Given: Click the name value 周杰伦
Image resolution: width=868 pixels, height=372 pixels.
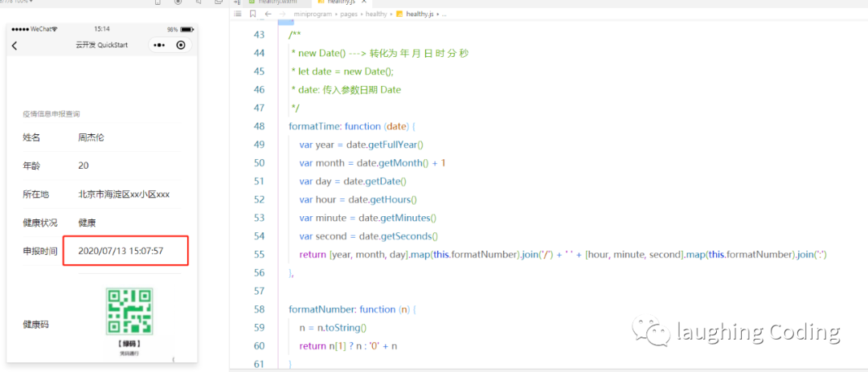Looking at the screenshot, I should 92,137.
